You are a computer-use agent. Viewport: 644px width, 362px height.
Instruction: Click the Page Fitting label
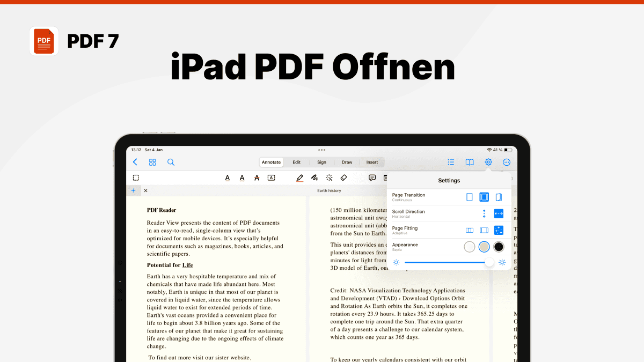405,228
